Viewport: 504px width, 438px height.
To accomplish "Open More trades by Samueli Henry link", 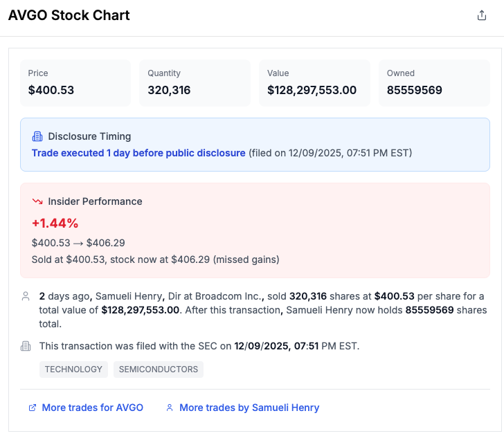I will [249, 408].
